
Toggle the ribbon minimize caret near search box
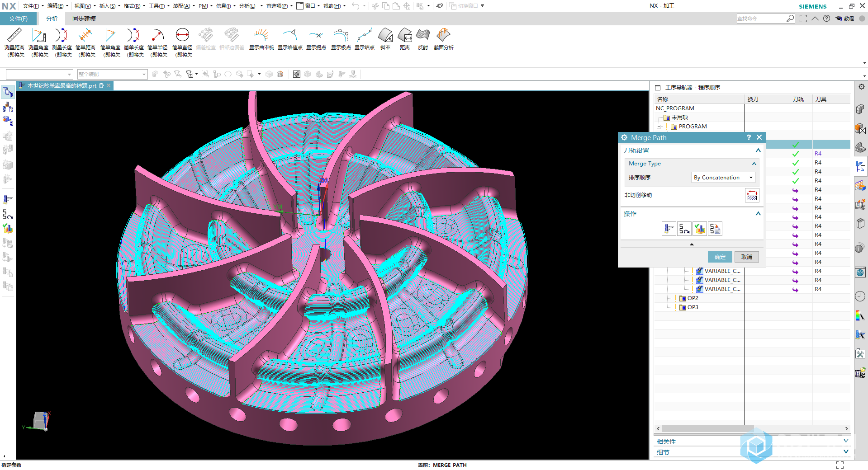pyautogui.click(x=815, y=19)
